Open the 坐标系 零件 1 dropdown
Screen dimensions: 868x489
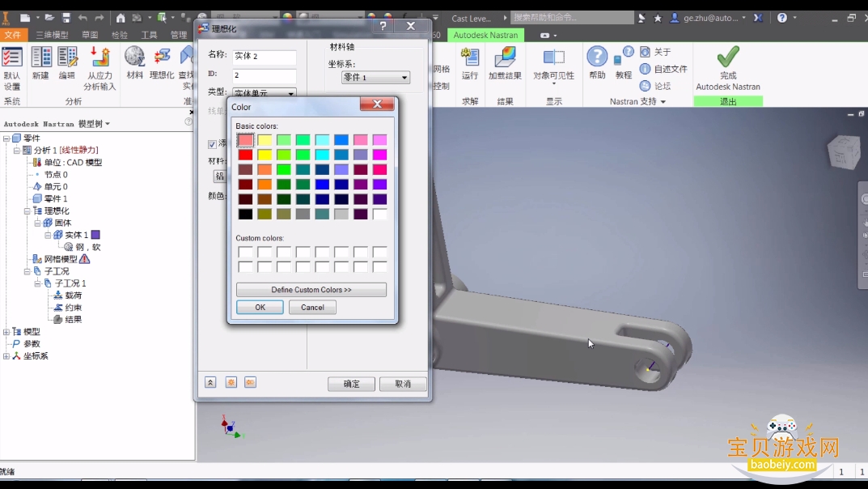(375, 78)
